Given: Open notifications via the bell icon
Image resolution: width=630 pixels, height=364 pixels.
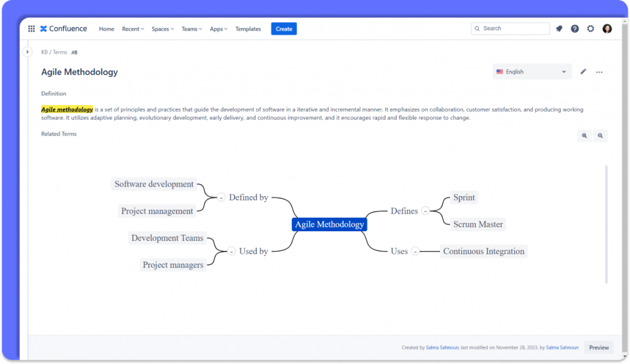Looking at the screenshot, I should coord(559,28).
